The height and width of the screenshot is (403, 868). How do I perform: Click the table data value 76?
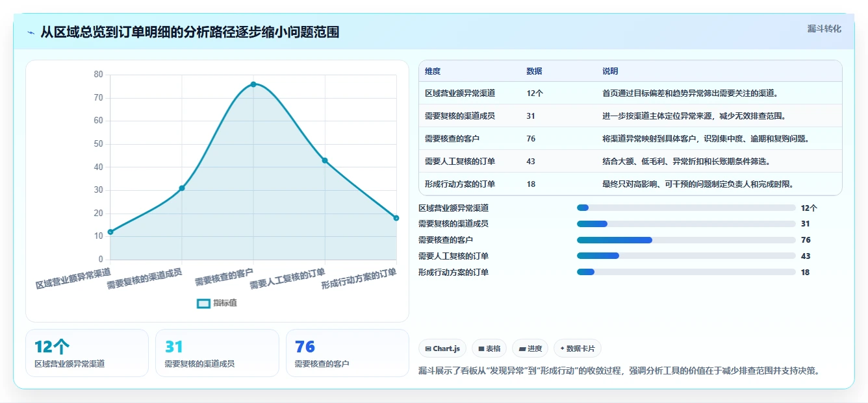pos(531,139)
